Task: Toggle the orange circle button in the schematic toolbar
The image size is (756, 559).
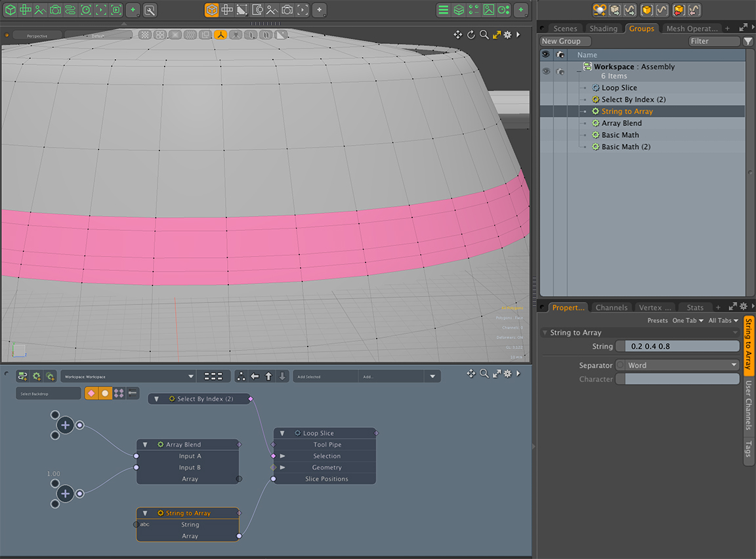Action: pos(105,393)
